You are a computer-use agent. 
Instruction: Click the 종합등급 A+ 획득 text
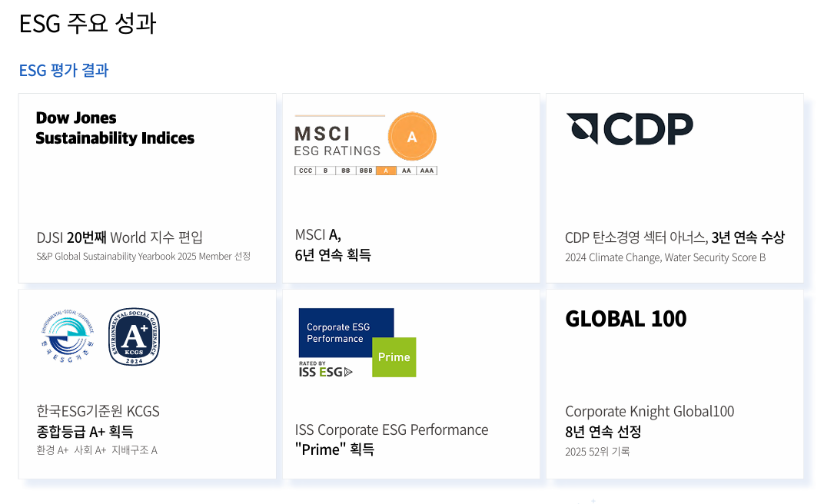[x=85, y=432]
